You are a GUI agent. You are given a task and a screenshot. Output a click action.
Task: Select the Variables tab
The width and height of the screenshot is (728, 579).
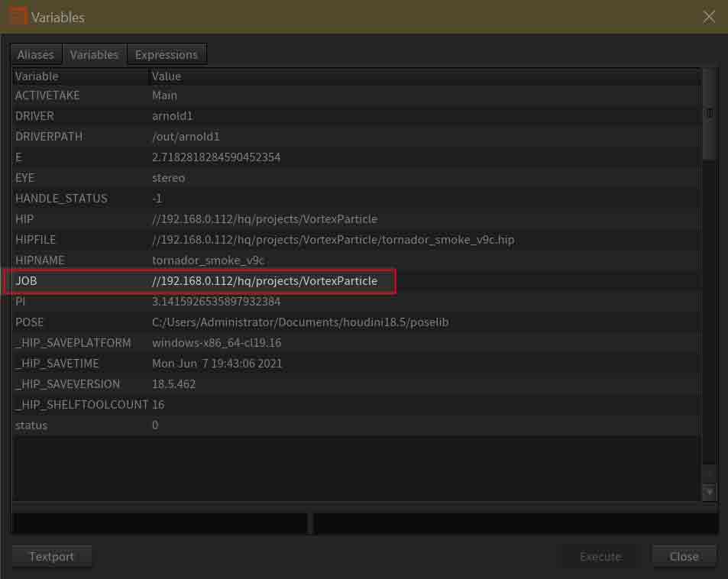[x=94, y=55]
